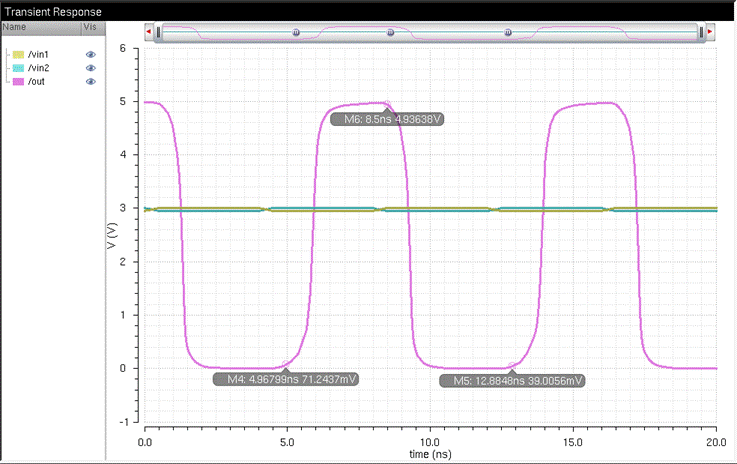737x464 pixels.
Task: Toggle visibility of /vin1 trace
Action: point(91,55)
